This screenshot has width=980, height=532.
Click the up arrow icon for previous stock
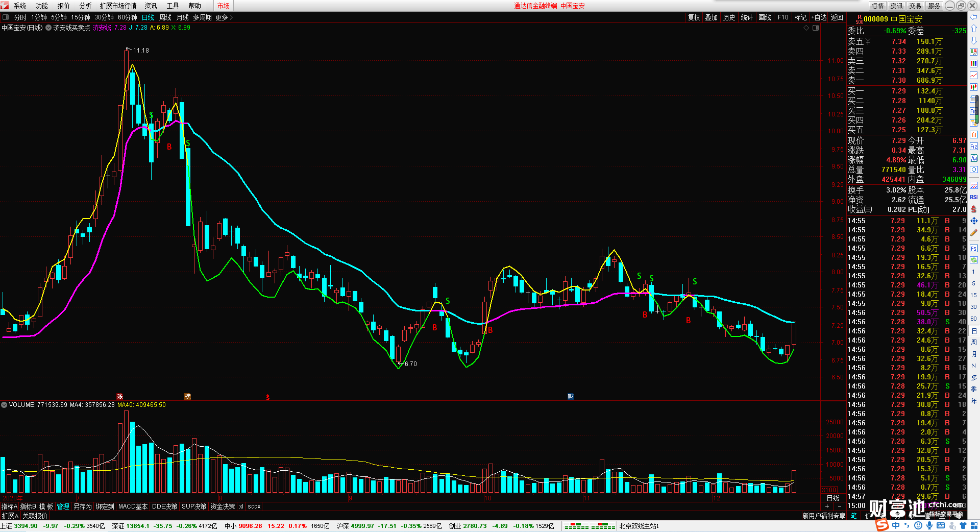974,29
